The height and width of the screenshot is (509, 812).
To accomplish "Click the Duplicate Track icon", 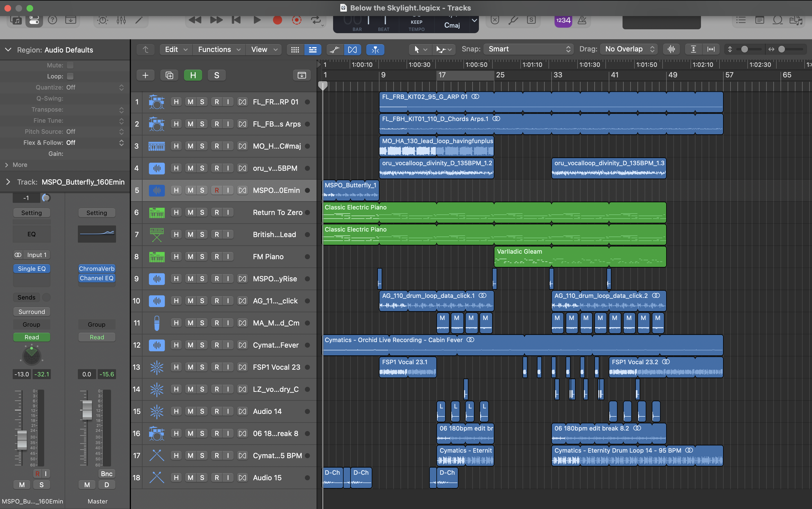I will coord(169,75).
